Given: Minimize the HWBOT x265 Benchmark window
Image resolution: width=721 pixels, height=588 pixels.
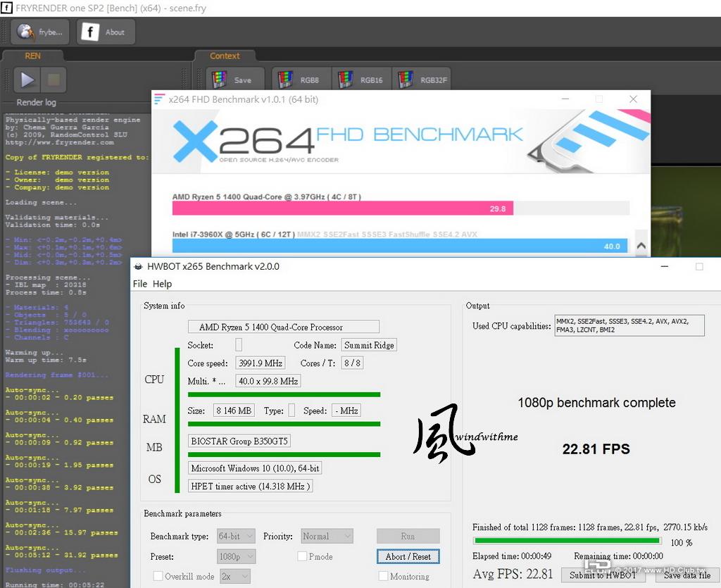Looking at the screenshot, I should click(665, 266).
